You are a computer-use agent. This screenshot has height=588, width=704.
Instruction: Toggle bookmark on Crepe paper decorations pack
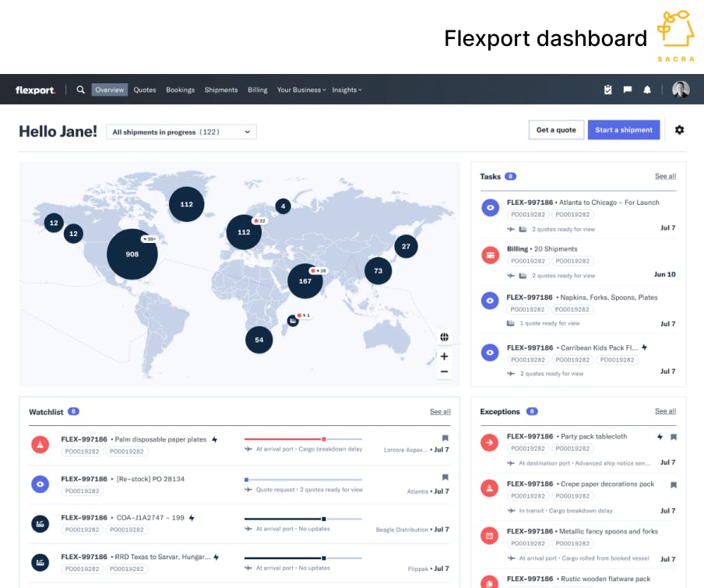pos(674,484)
